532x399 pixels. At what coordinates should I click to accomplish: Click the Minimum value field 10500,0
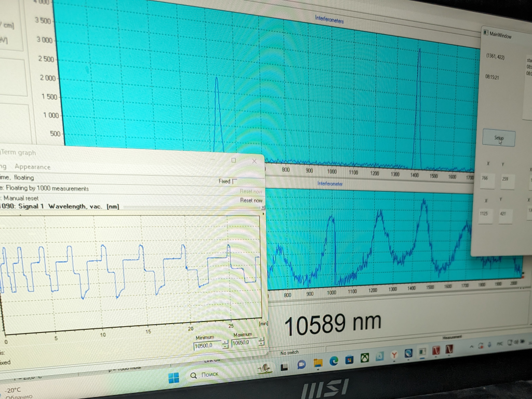(x=207, y=345)
